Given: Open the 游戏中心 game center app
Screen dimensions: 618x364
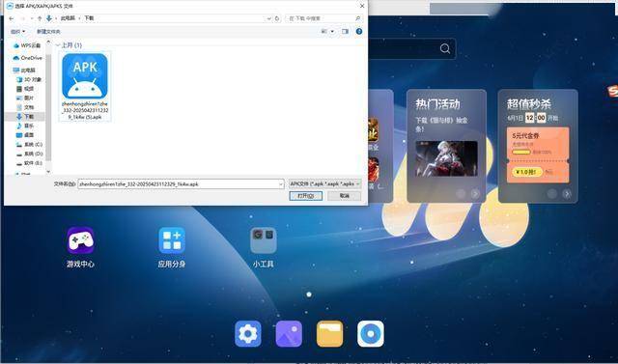Looking at the screenshot, I should coord(80,240).
